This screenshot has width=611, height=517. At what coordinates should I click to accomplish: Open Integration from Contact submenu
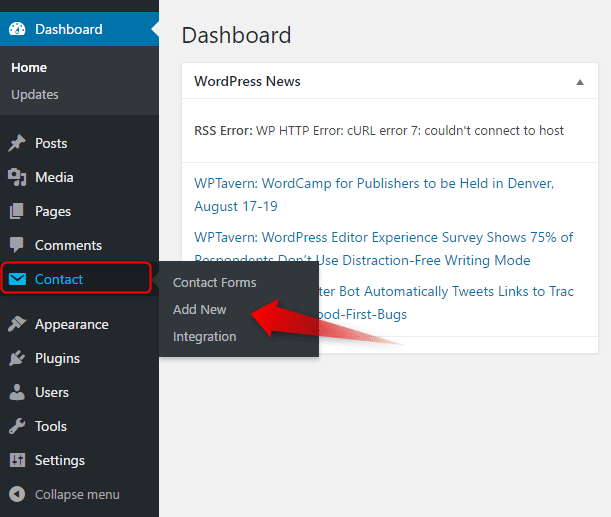pyautogui.click(x=204, y=336)
